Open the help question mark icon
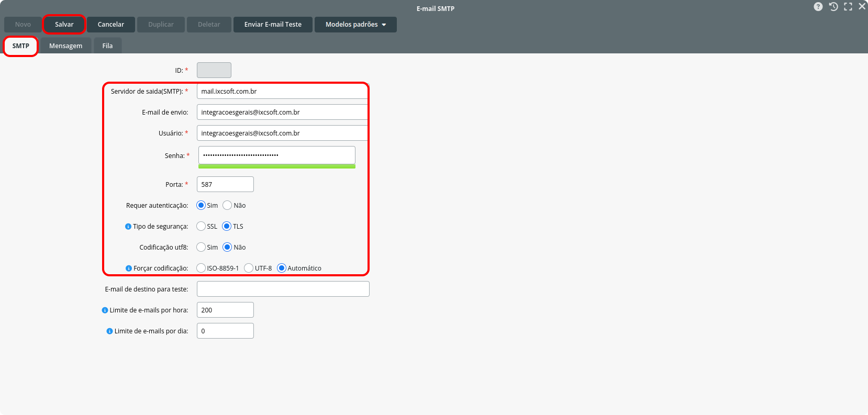 tap(818, 7)
